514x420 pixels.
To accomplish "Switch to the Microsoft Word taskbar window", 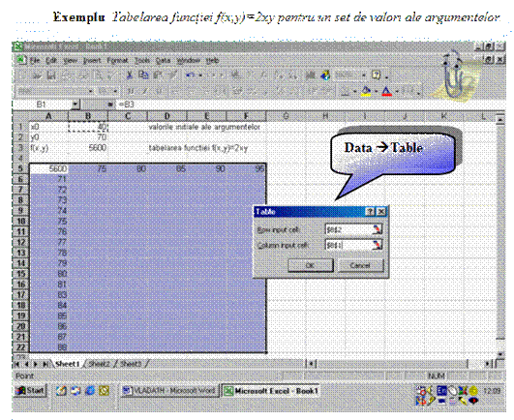I will (x=169, y=391).
